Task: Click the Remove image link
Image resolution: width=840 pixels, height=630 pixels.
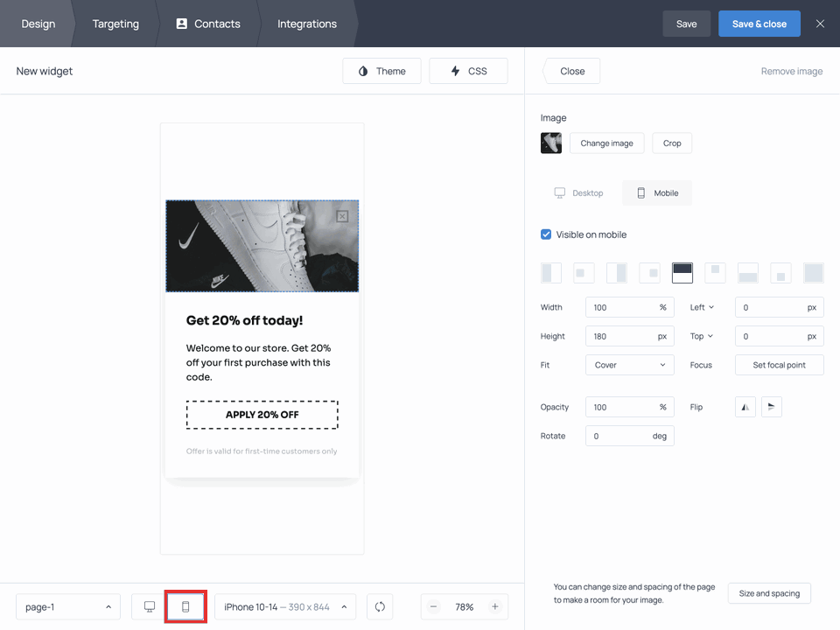Action: pos(791,71)
